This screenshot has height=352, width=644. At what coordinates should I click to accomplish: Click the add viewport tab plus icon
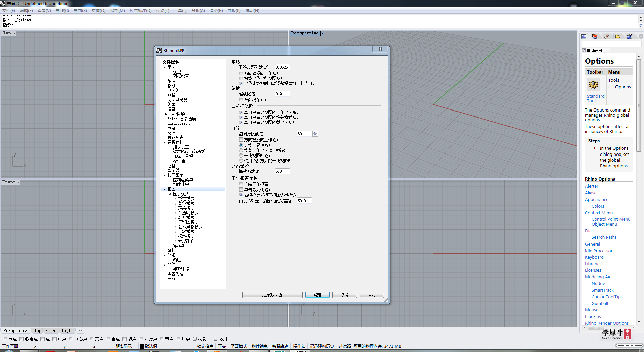point(80,331)
